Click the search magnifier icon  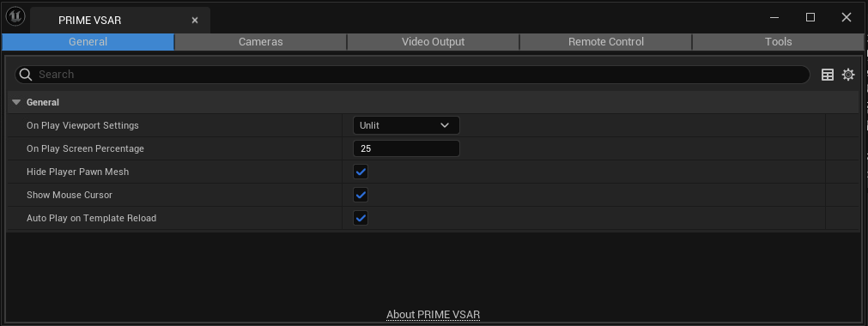point(26,75)
